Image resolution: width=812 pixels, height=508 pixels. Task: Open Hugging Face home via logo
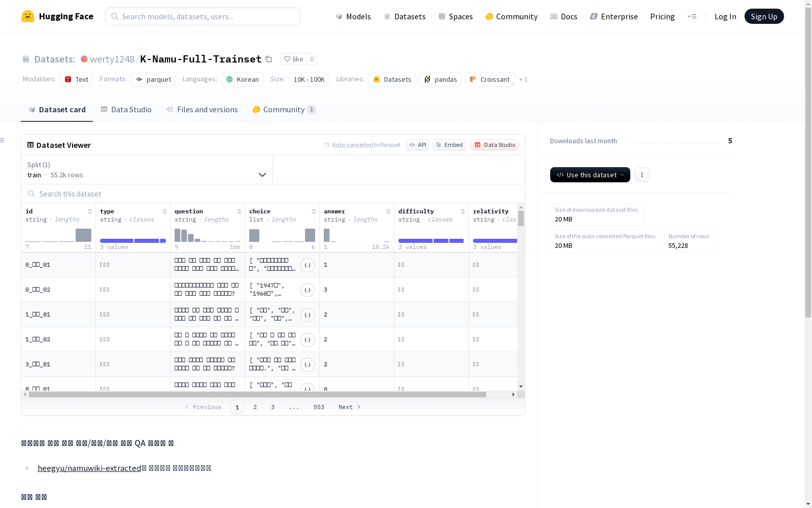coord(57,16)
